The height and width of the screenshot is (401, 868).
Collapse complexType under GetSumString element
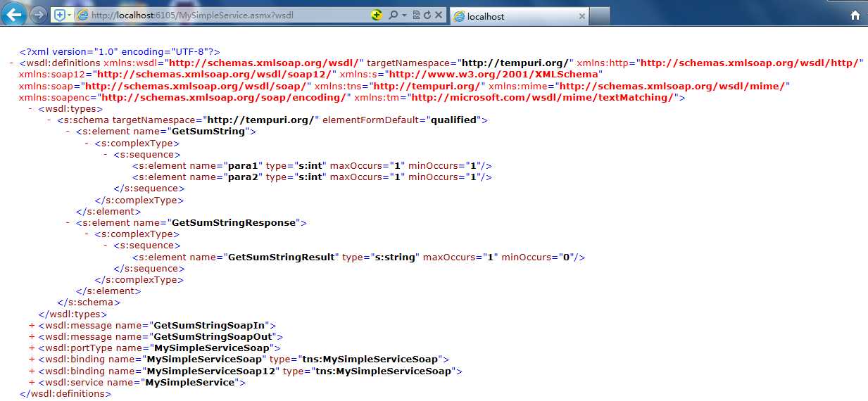point(87,144)
